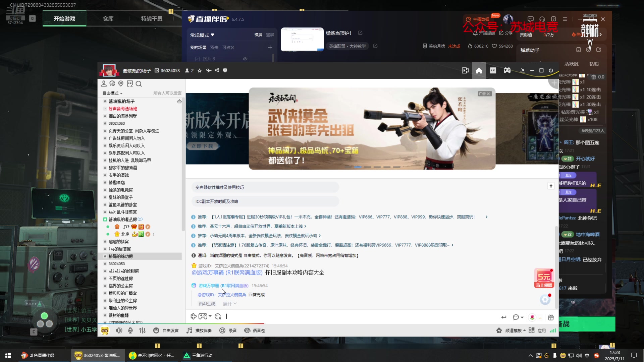The image size is (644, 362).
Task: Open the gamepad icon in the YY header
Action: pos(507,70)
